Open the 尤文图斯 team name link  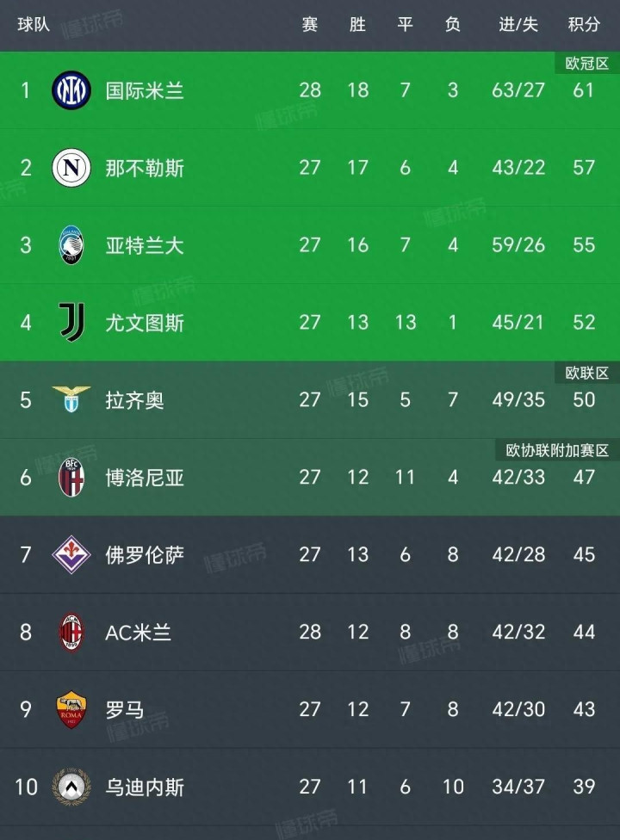[145, 323]
